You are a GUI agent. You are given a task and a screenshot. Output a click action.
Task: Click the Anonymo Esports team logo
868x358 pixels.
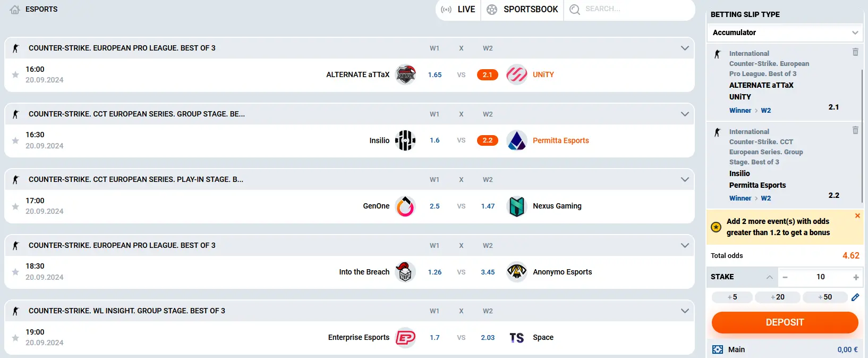(516, 272)
